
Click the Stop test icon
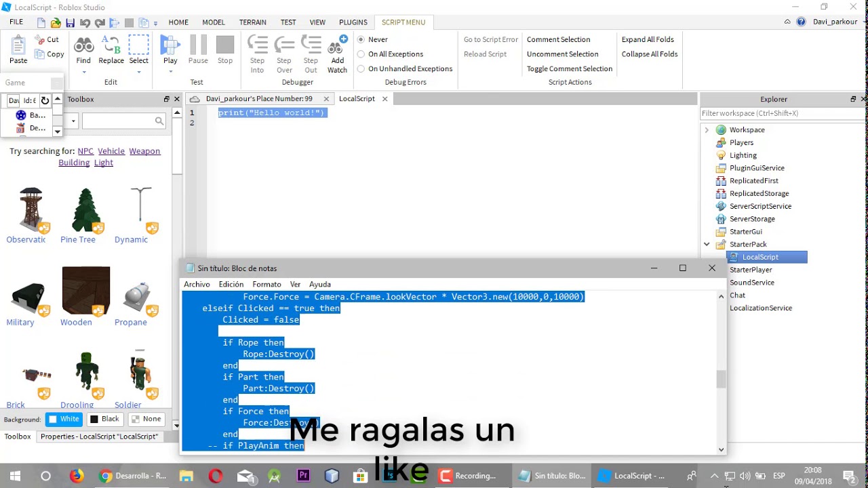coord(225,45)
